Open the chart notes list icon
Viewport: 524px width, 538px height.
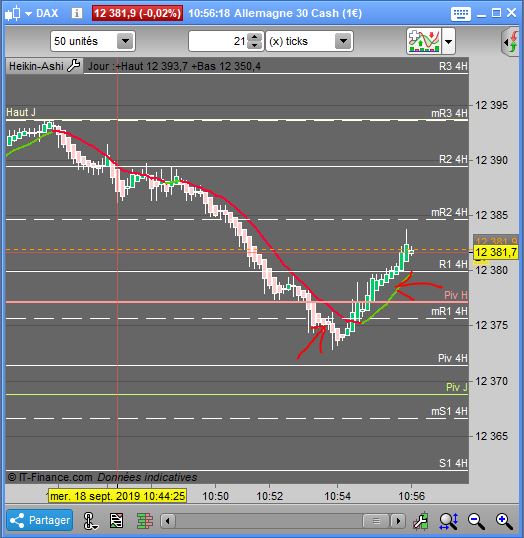(x=116, y=521)
